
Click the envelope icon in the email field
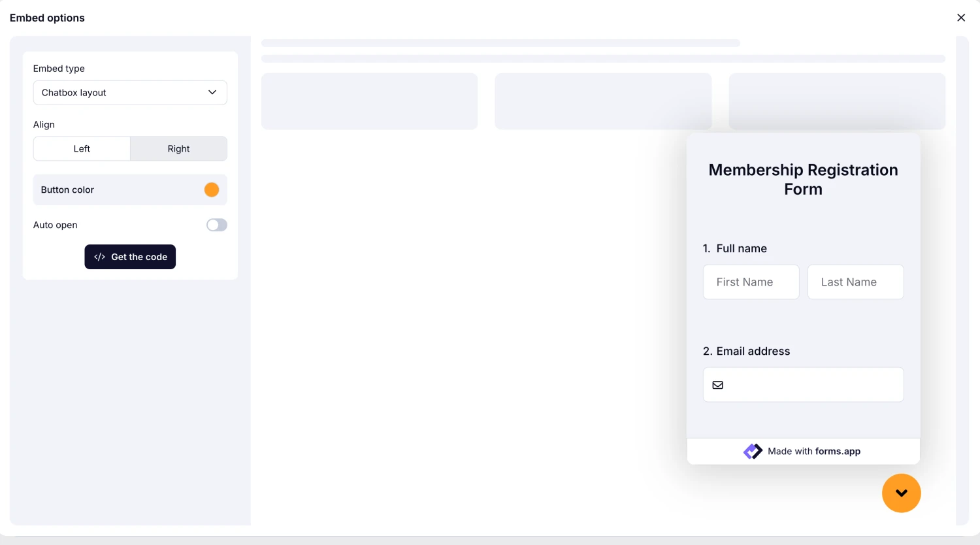pyautogui.click(x=717, y=385)
